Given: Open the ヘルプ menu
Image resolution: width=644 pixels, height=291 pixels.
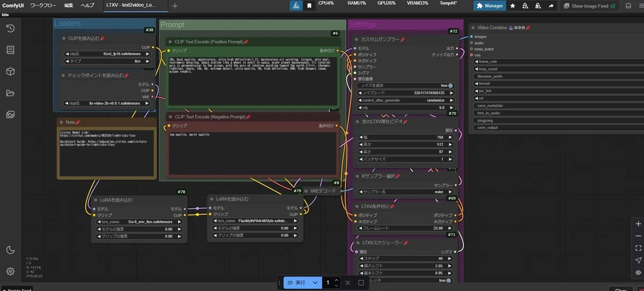Looking at the screenshot, I should [x=87, y=5].
